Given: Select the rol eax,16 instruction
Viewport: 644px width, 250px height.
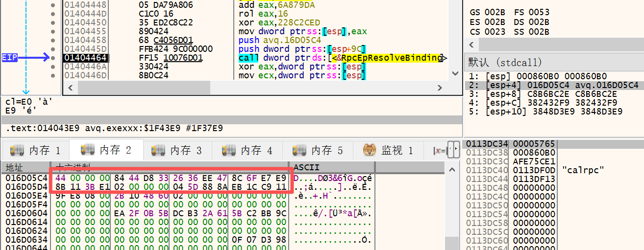Looking at the screenshot, I should (x=260, y=14).
